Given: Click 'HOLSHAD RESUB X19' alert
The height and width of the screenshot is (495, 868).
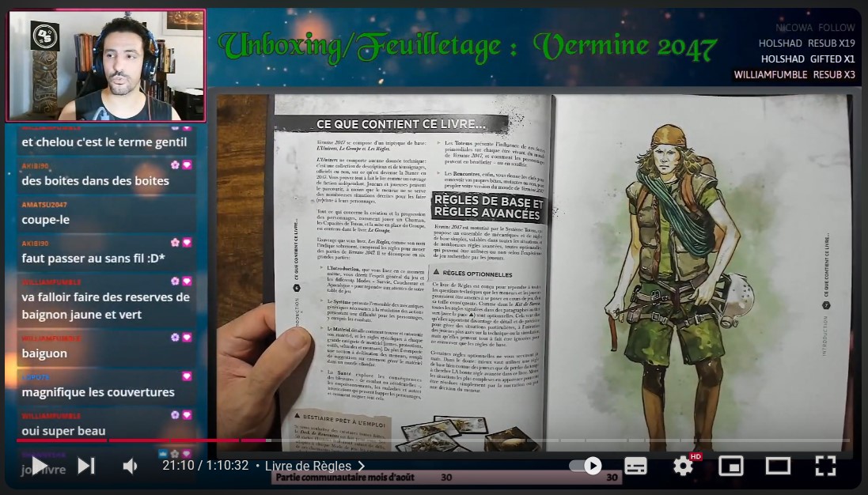Looking at the screenshot, I should (806, 43).
